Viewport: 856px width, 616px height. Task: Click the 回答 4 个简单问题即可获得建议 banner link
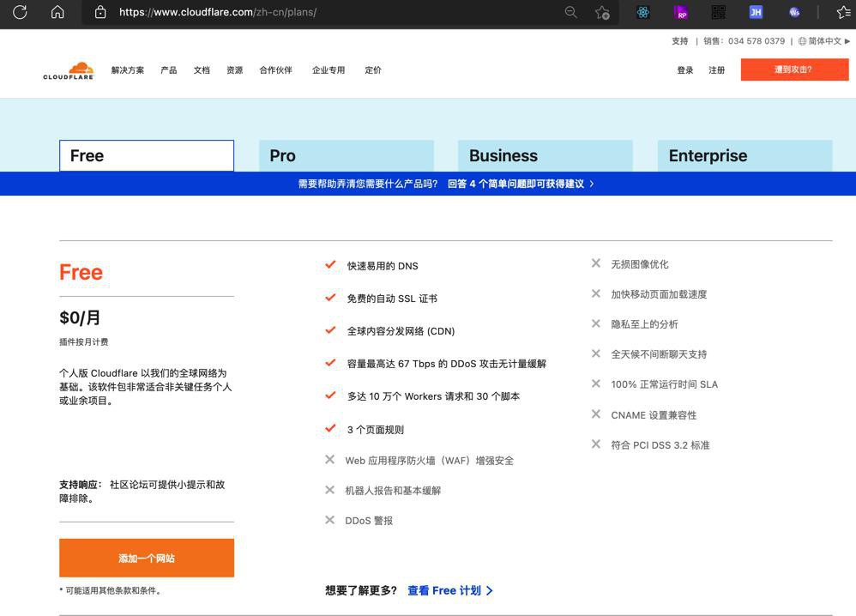[521, 184]
